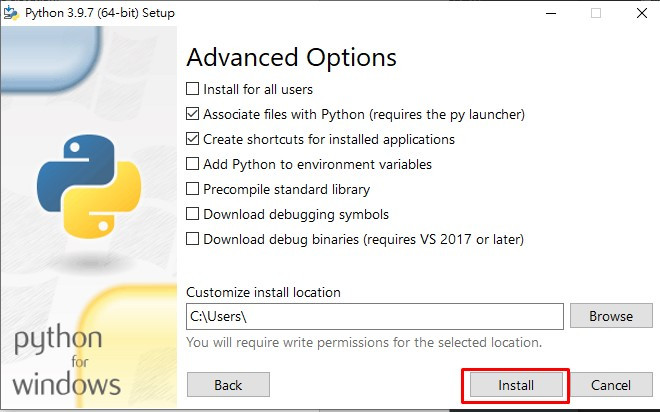Click the Python installer icon in title bar
The image size is (660, 412).
(11, 13)
